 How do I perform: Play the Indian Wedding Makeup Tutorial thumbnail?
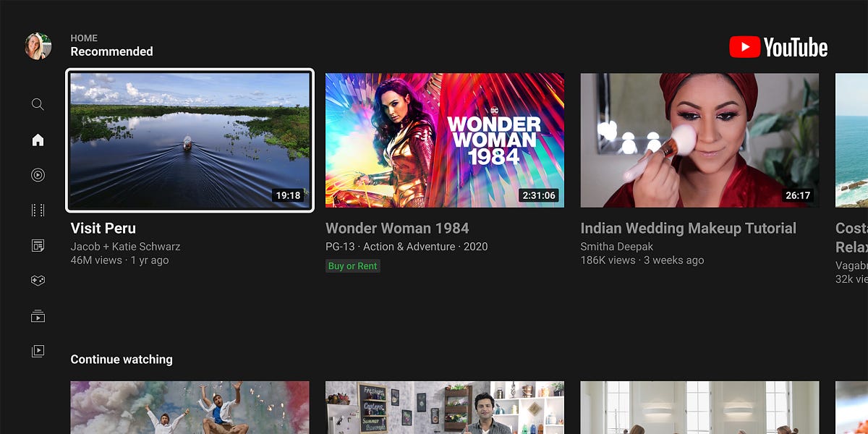pyautogui.click(x=699, y=140)
